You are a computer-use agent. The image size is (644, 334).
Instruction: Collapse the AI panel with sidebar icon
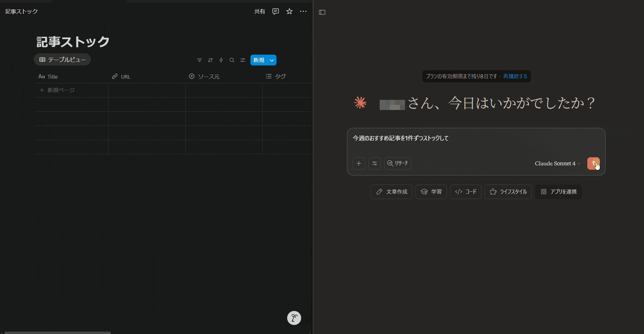(322, 12)
